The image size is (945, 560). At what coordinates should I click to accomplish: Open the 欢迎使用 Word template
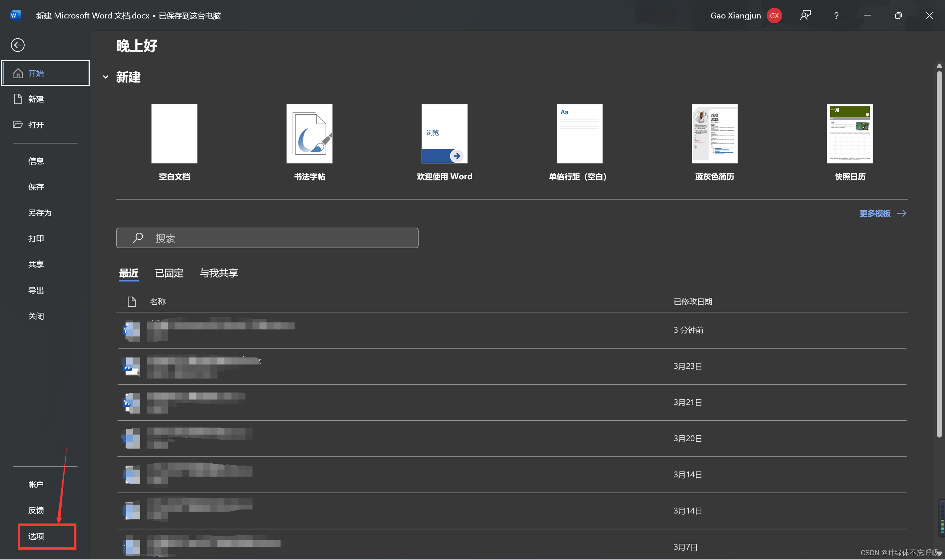tap(444, 134)
